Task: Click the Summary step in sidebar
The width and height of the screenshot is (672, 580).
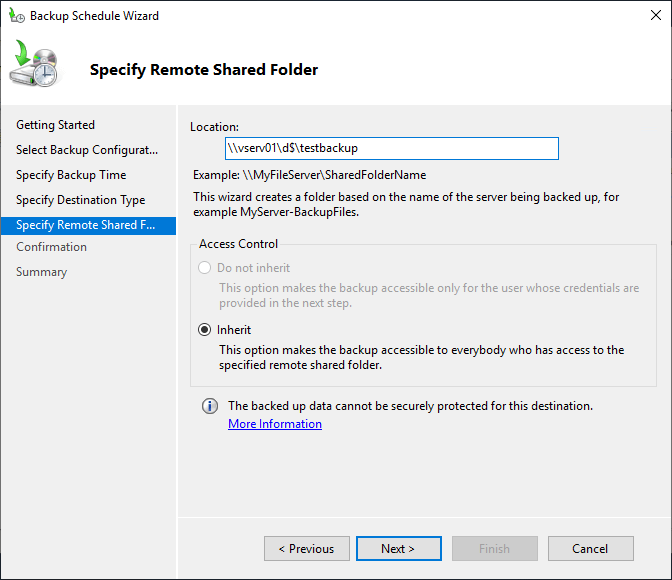Action: coord(42,272)
